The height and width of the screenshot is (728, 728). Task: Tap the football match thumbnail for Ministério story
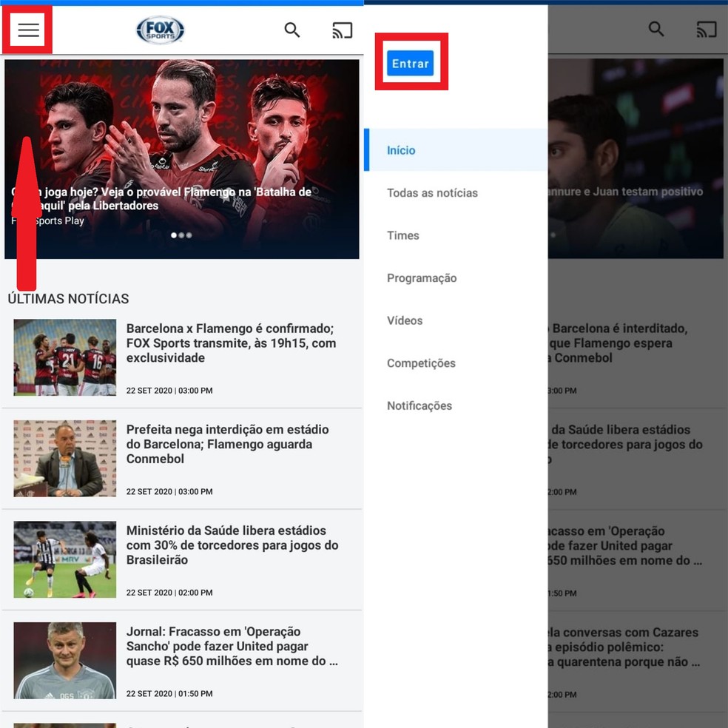coord(65,559)
